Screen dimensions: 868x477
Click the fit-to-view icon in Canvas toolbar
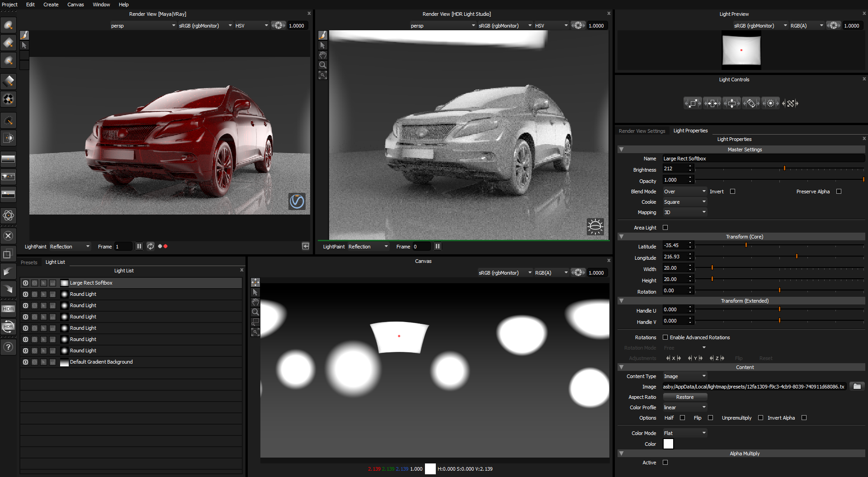click(255, 332)
